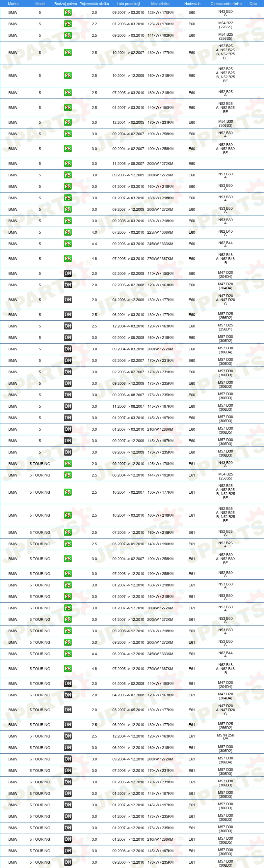Screen dimensions: 264x868
Task: Select the petrol icon in the 5 Touring 4.4 row
Action: tap(68, 654)
